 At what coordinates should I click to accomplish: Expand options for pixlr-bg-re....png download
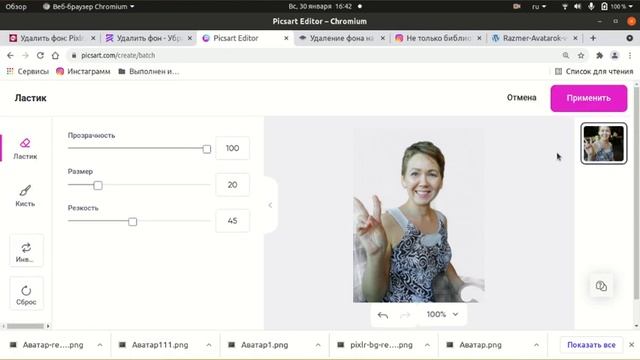coord(427,345)
